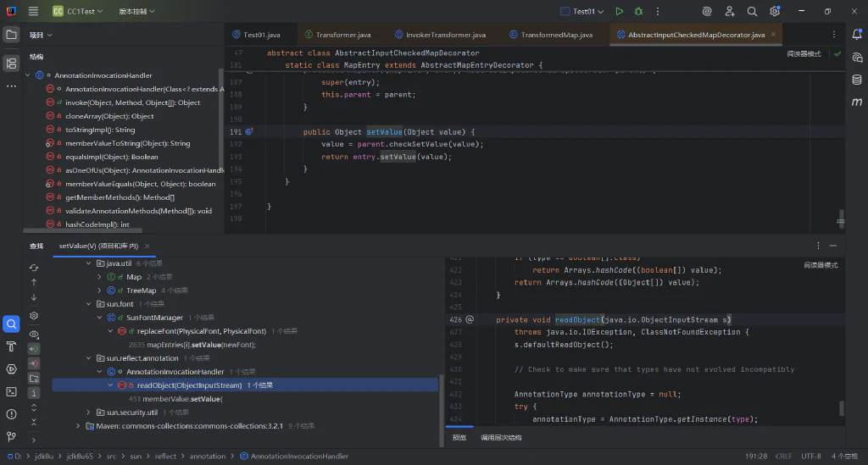
Task: Switch to Test01.java tab
Action: 256,34
